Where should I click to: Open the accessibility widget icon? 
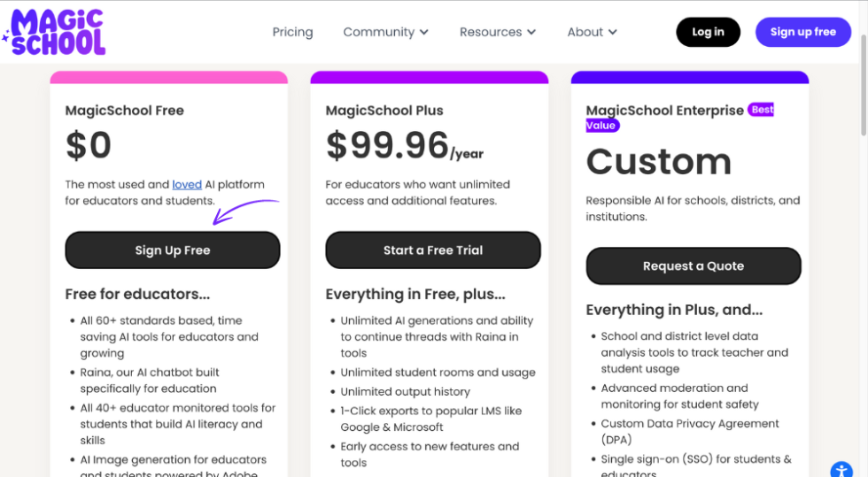click(841, 470)
